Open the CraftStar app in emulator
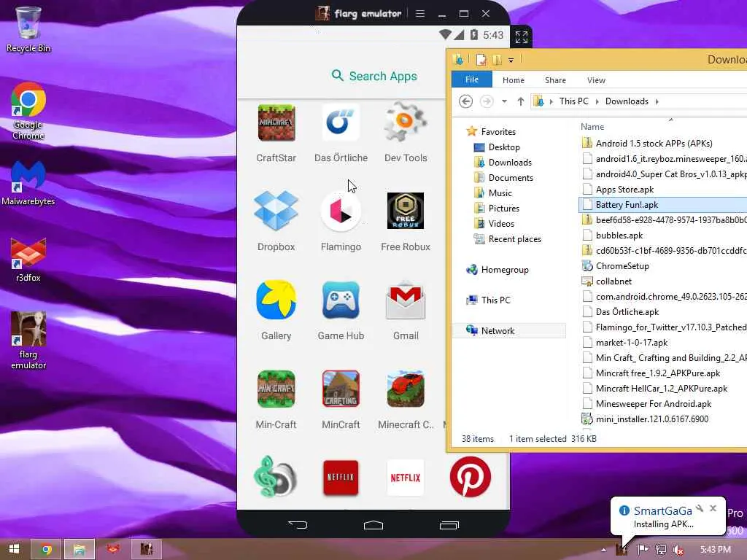Viewport: 747px width, 560px height. coord(276,123)
